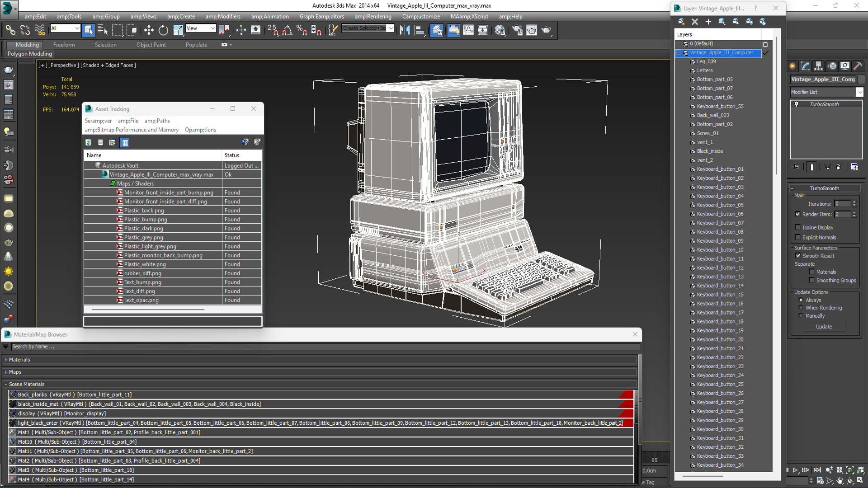
Task: Toggle Angle Snap
Action: (288, 30)
